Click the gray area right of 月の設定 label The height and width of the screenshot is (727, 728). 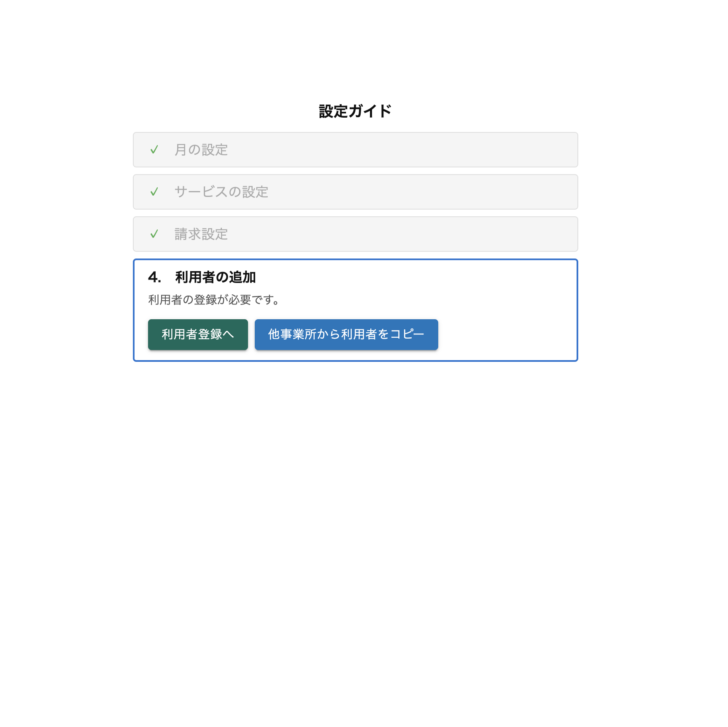(x=401, y=150)
